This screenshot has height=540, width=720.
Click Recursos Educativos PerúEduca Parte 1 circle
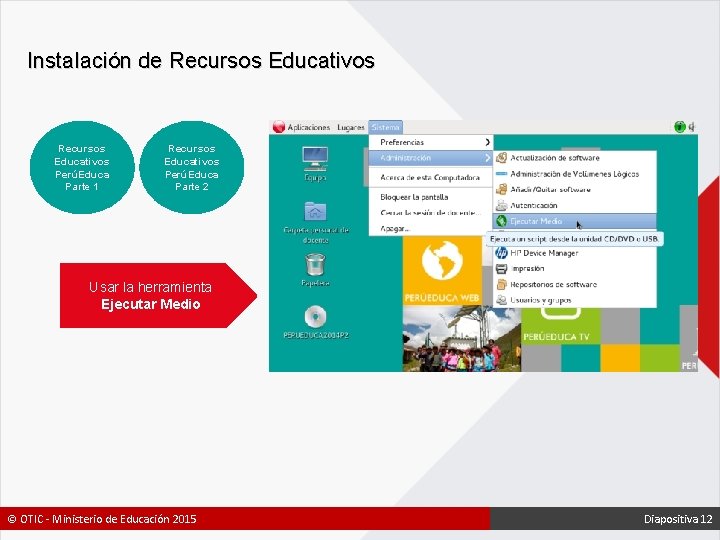[82, 168]
